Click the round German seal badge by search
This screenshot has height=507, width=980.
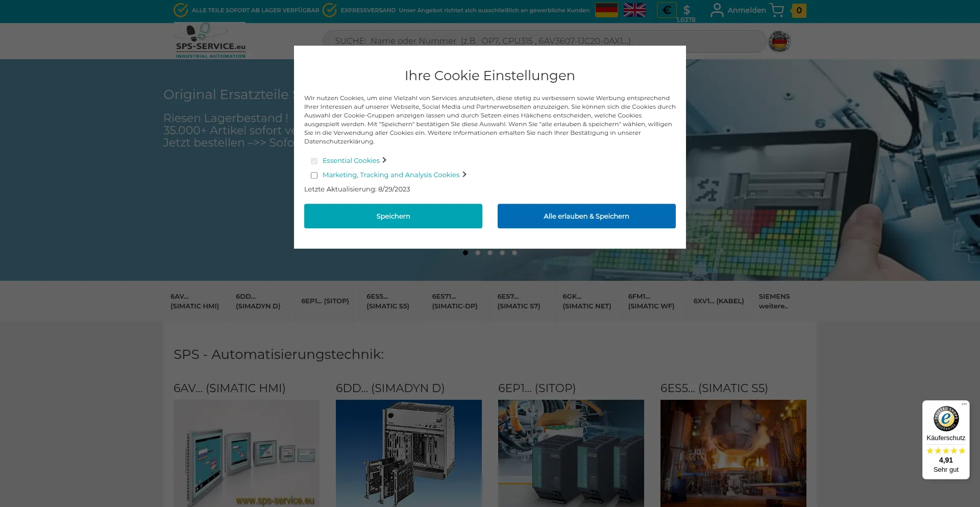[779, 41]
